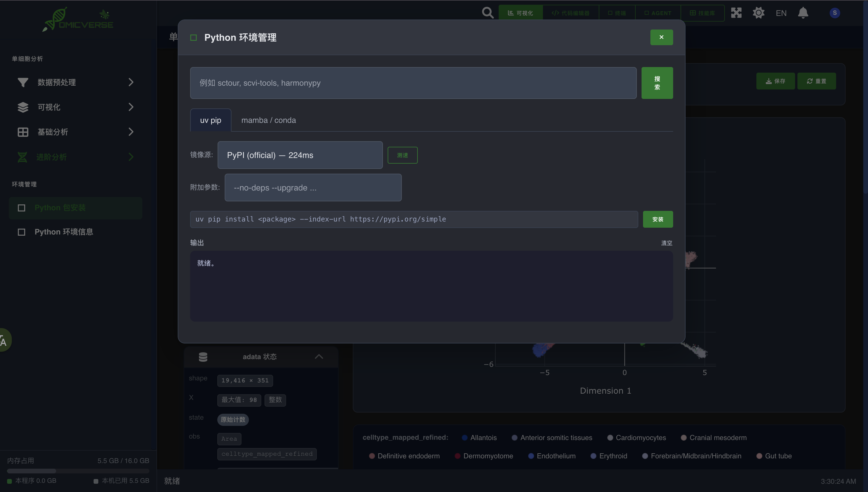Image resolution: width=868 pixels, height=492 pixels.
Task: Open the 镜像源 PyPI mirror dropdown
Action: 300,155
